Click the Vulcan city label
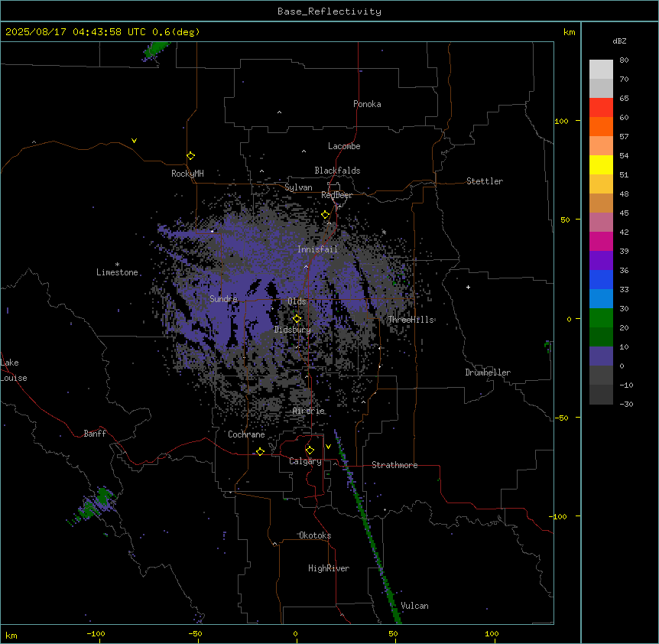The height and width of the screenshot is (644, 659). (414, 606)
